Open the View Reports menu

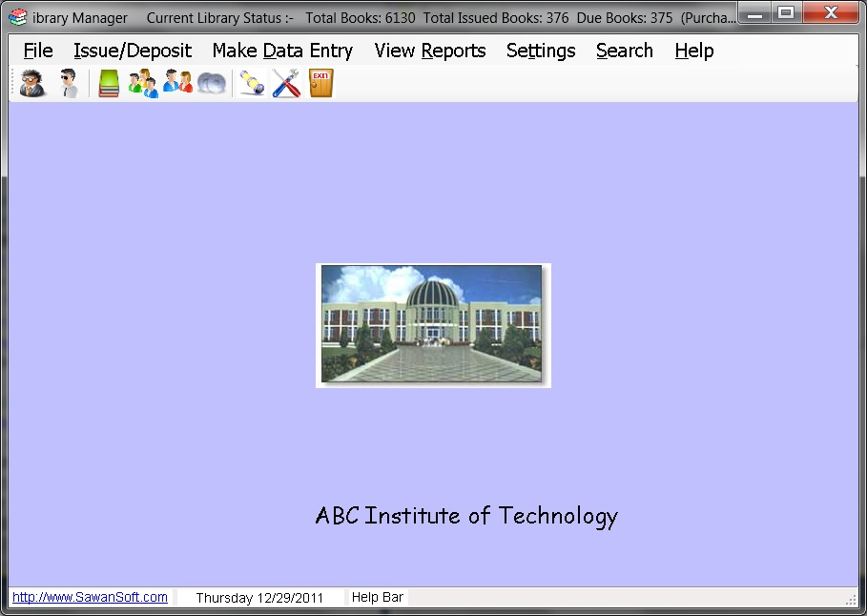[x=430, y=51]
